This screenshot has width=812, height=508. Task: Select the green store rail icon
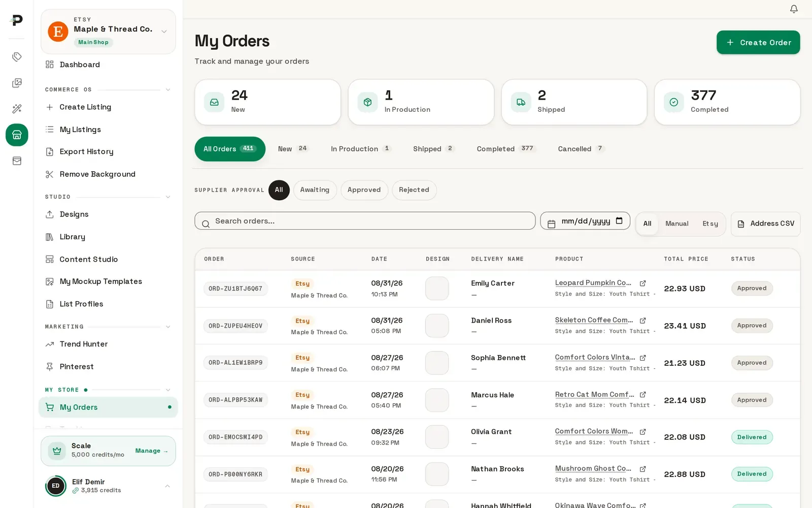[17, 135]
